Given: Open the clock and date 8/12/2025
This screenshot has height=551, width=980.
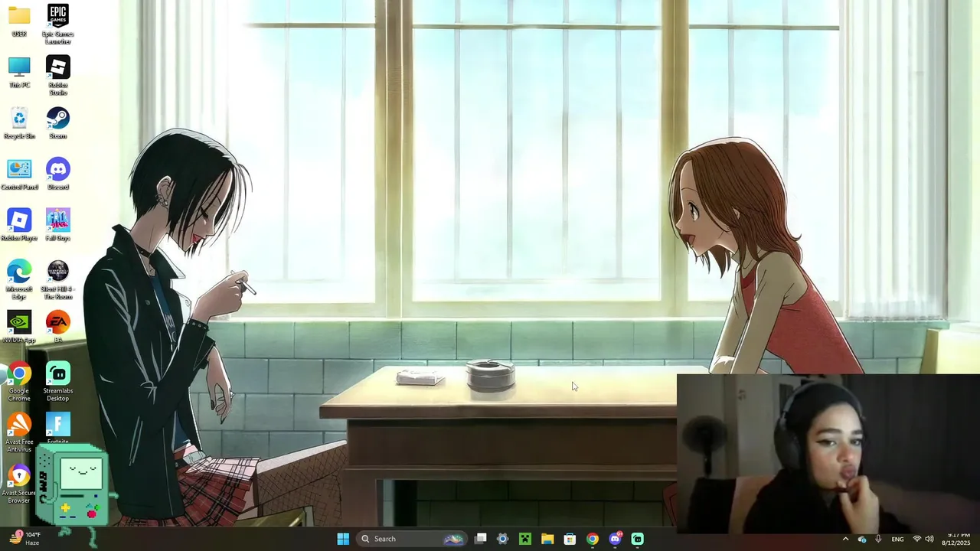Looking at the screenshot, I should [955, 539].
